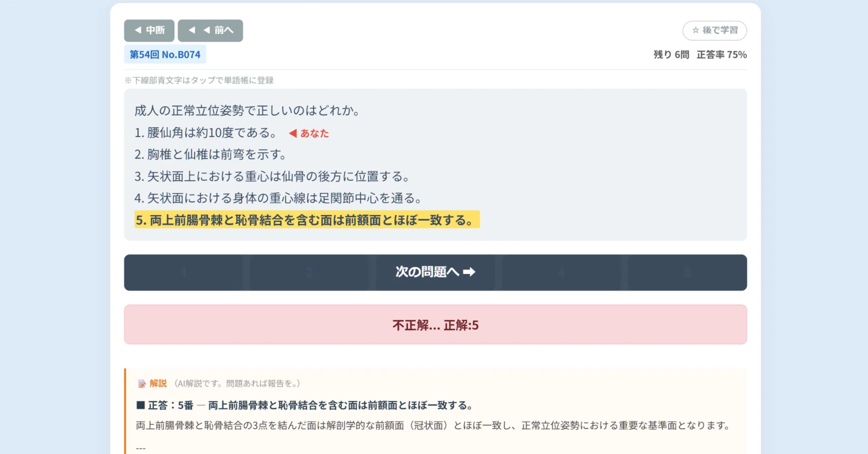This screenshot has width=868, height=454.
Task: Click the 解説 memo icon
Action: (x=141, y=383)
